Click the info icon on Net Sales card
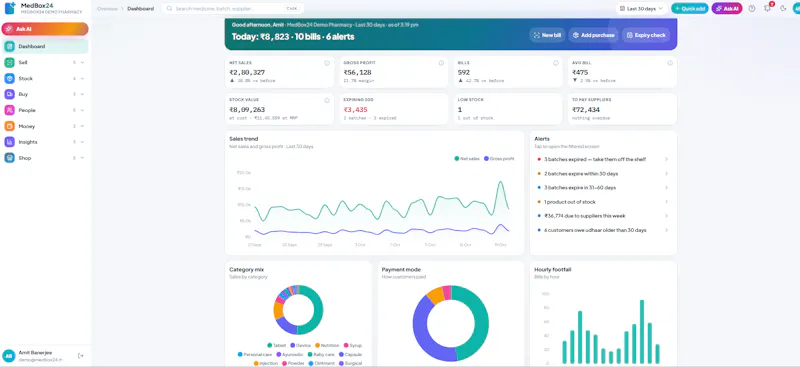 [x=327, y=63]
